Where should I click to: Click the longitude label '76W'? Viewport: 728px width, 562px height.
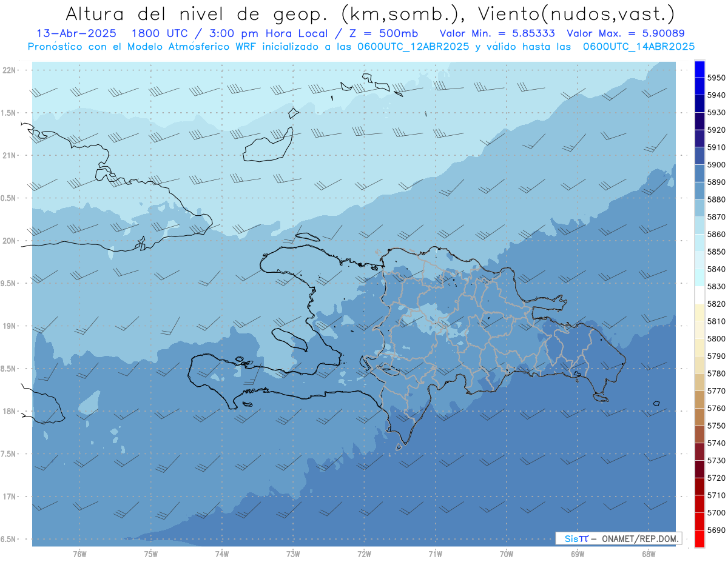pyautogui.click(x=79, y=554)
